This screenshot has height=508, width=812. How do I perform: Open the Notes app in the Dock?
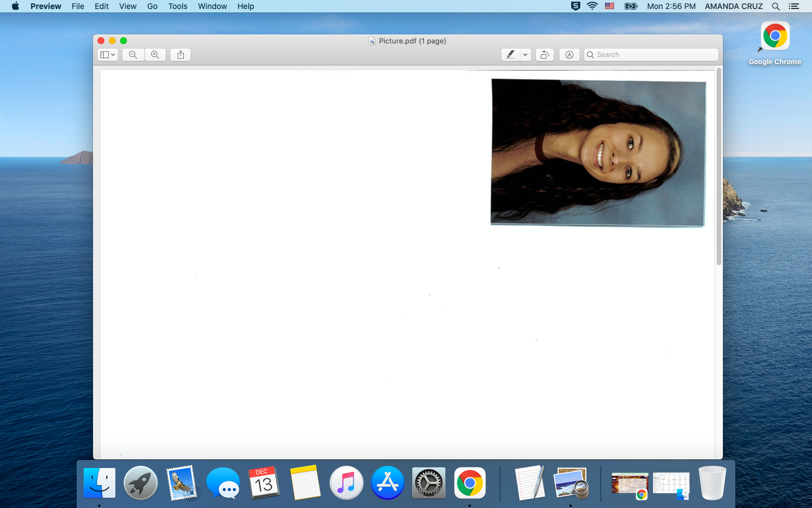click(x=305, y=483)
